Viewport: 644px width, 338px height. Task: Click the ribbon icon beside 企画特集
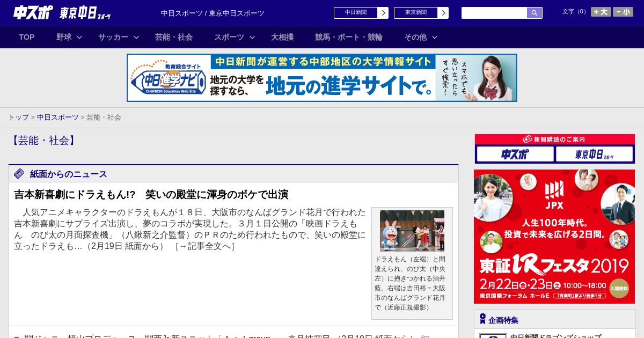coord(482,319)
